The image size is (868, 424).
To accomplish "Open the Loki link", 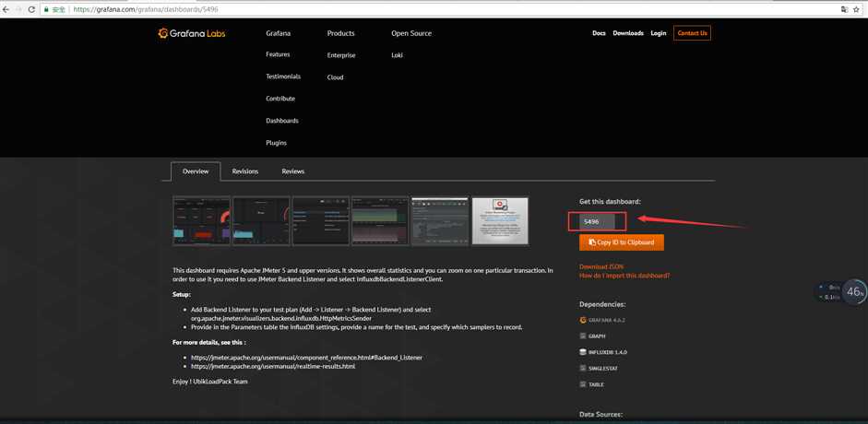I will click(397, 55).
